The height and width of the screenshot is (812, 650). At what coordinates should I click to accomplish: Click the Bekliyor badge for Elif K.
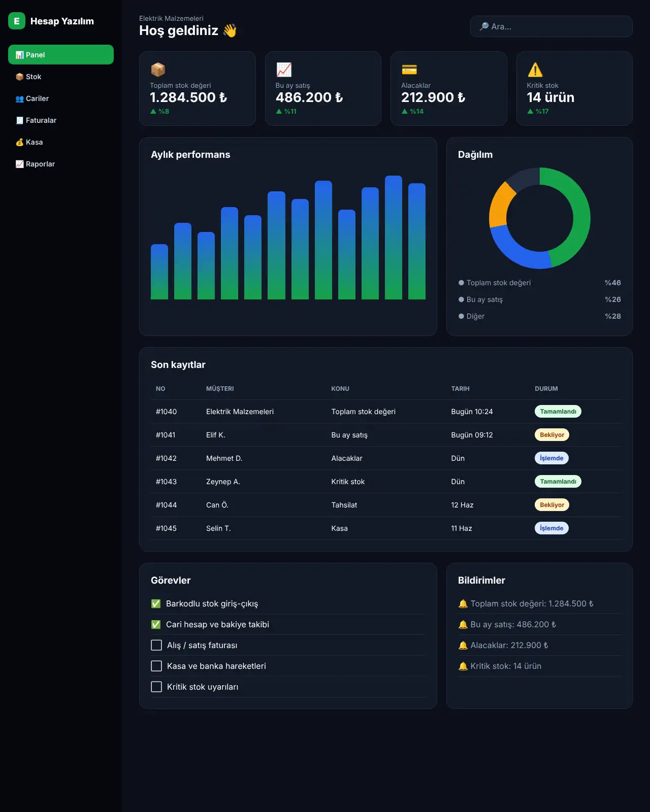tap(552, 435)
